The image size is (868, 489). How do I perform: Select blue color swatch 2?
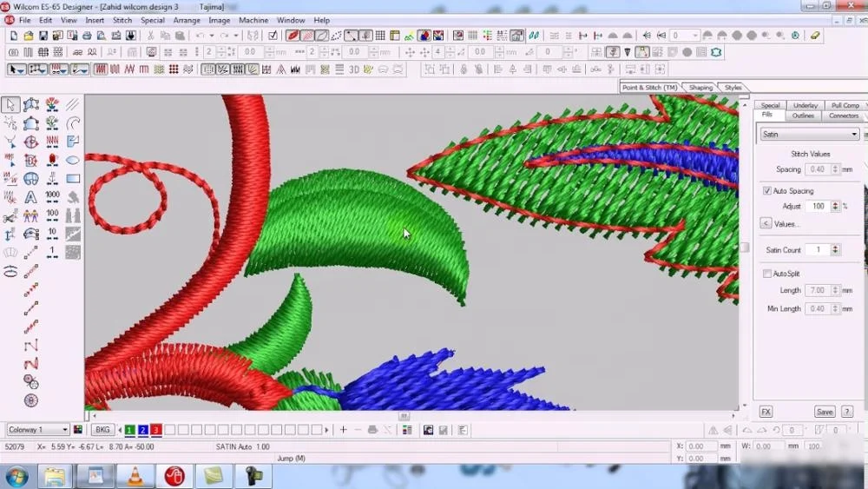click(143, 430)
